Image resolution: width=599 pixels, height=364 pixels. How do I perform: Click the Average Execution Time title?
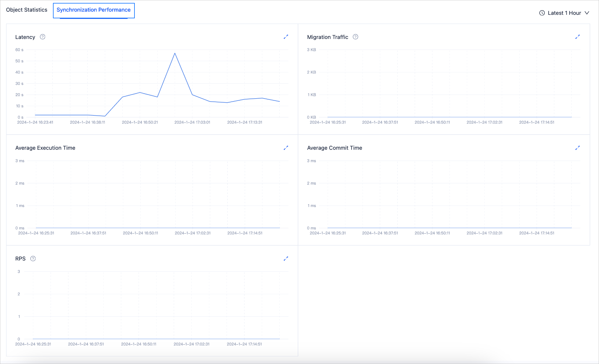pos(45,148)
